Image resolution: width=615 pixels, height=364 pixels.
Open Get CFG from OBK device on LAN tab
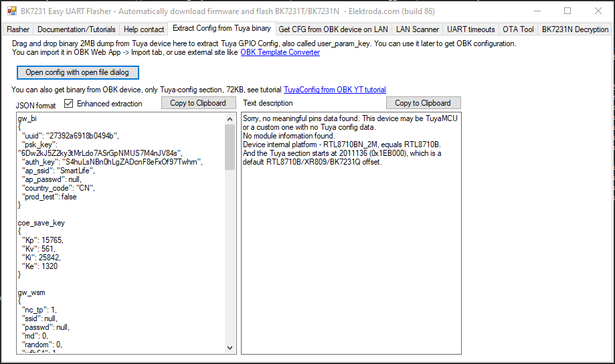(x=333, y=29)
